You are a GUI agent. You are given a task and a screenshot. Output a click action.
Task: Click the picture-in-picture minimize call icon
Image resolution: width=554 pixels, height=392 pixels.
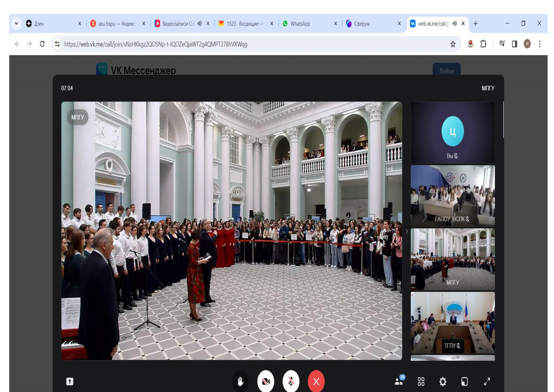[x=465, y=382]
